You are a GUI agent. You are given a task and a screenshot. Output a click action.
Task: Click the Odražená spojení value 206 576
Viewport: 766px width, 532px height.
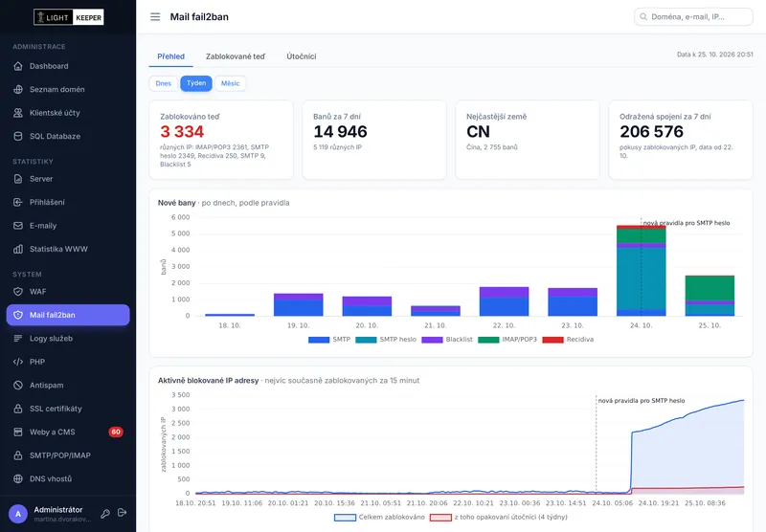tap(651, 132)
